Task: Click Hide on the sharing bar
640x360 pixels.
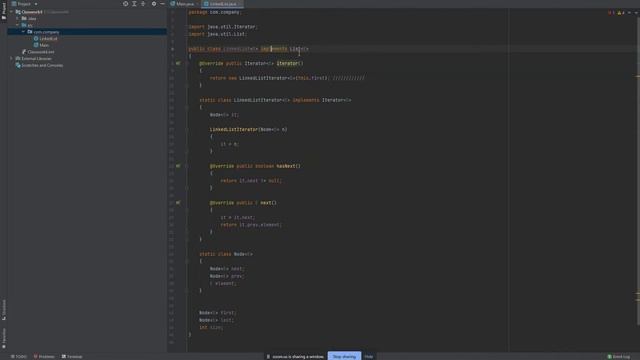Action: [369, 356]
